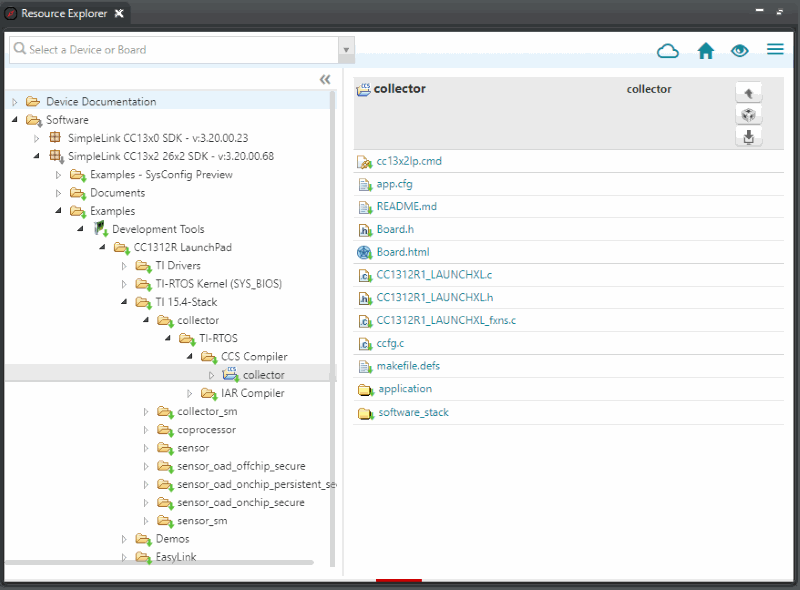The width and height of the screenshot is (800, 590).
Task: Click the 3D package cube button
Action: 748,115
